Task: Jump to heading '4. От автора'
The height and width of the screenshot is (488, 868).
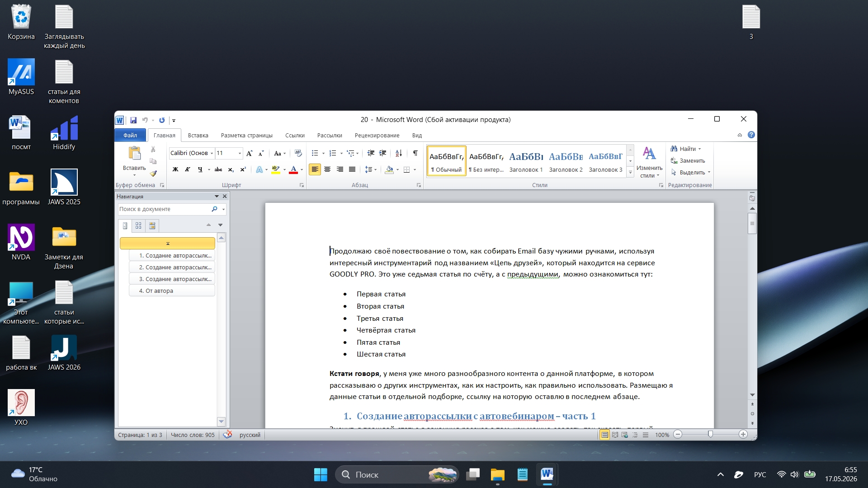Action: click(172, 291)
